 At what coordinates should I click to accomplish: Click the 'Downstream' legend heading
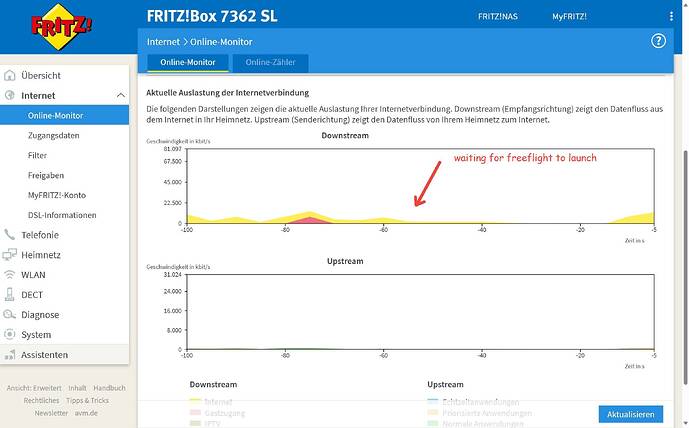click(213, 384)
